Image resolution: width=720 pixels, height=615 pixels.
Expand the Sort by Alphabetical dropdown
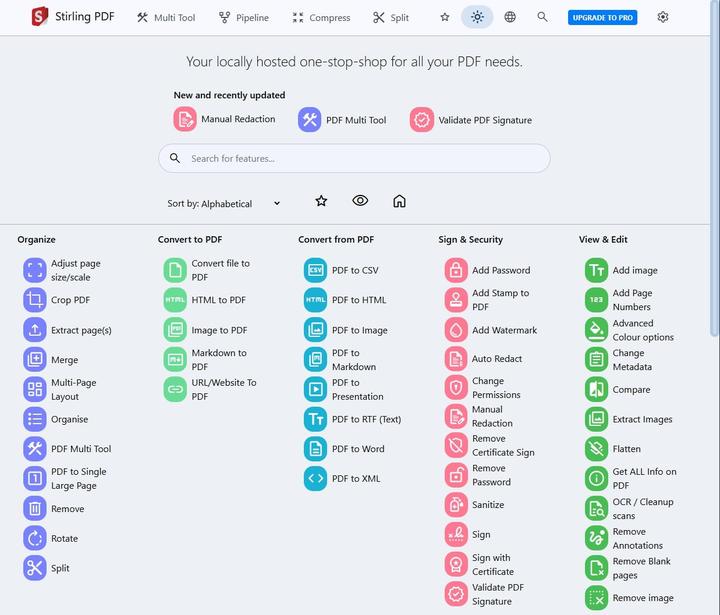(x=224, y=203)
